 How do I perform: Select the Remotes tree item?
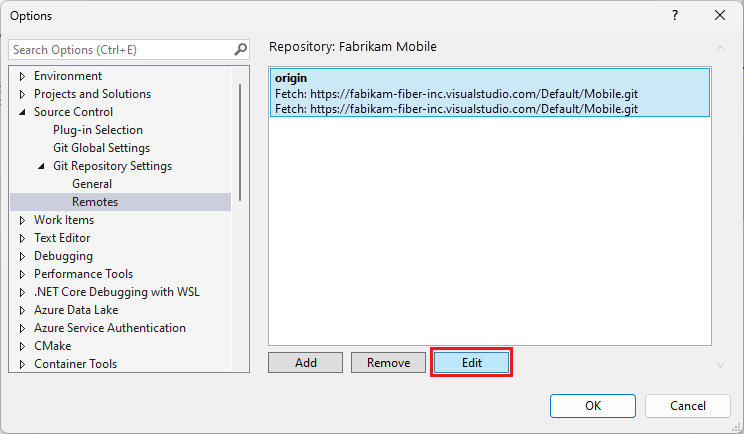pos(95,202)
